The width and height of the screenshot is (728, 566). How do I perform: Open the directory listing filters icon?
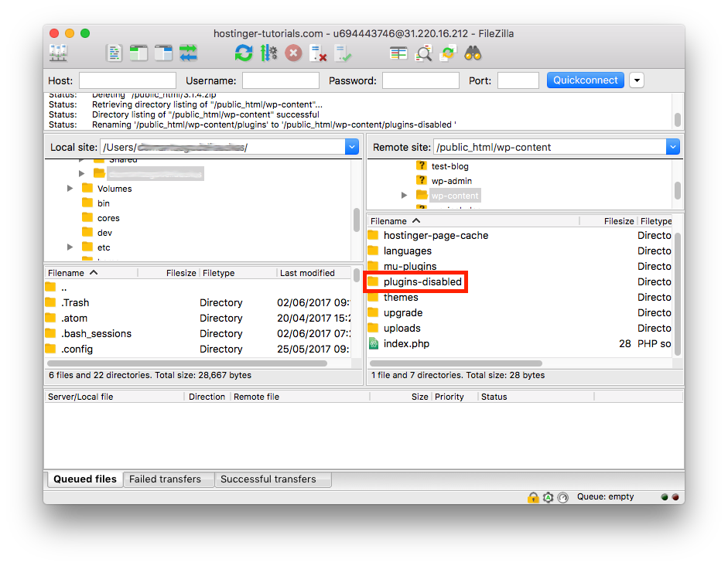[x=398, y=53]
